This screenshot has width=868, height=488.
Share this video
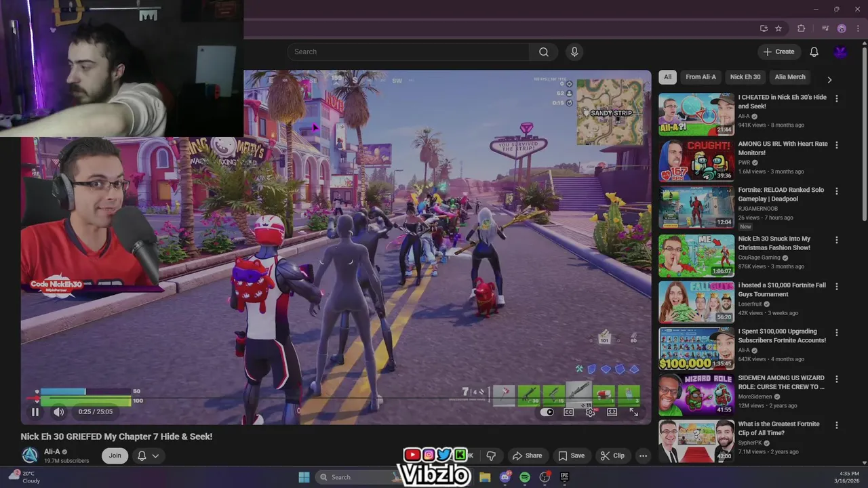click(x=527, y=455)
